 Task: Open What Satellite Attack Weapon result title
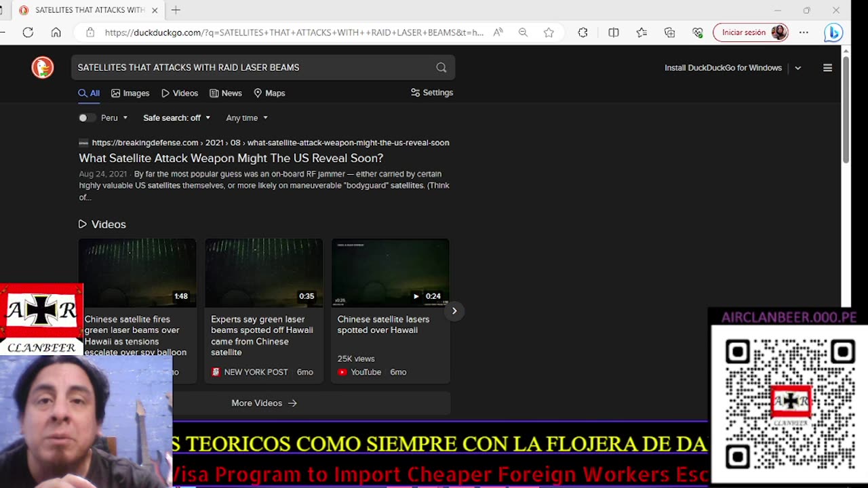pyautogui.click(x=231, y=158)
